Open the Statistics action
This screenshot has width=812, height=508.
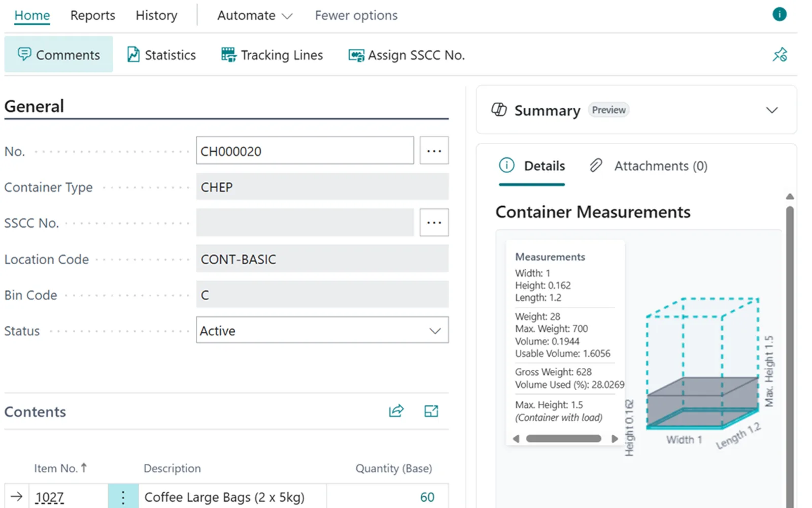pos(161,54)
